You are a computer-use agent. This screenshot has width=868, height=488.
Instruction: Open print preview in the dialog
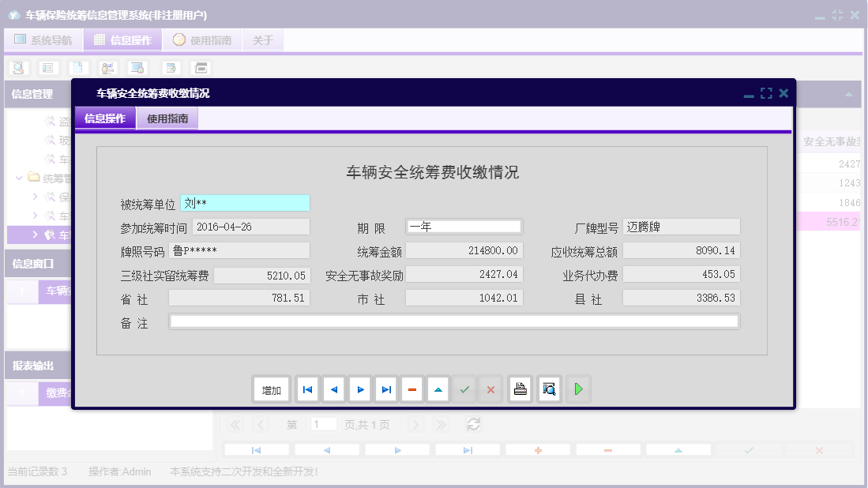pyautogui.click(x=548, y=389)
